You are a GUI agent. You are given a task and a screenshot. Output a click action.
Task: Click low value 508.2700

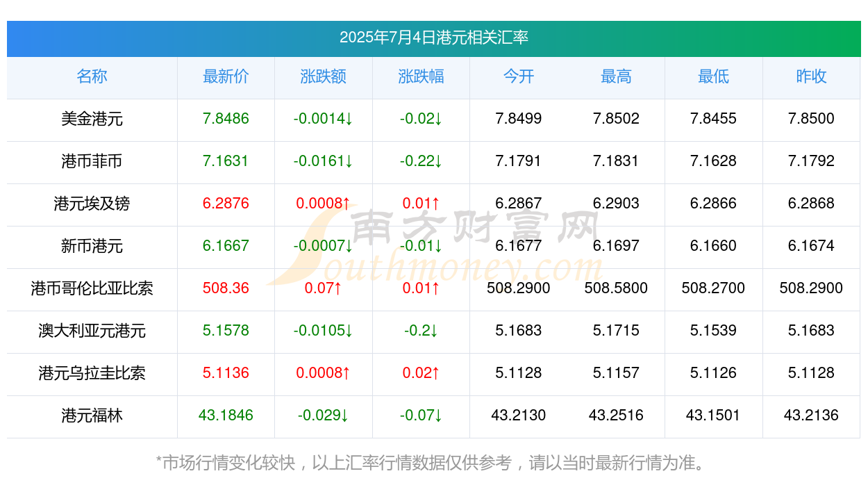[713, 288]
